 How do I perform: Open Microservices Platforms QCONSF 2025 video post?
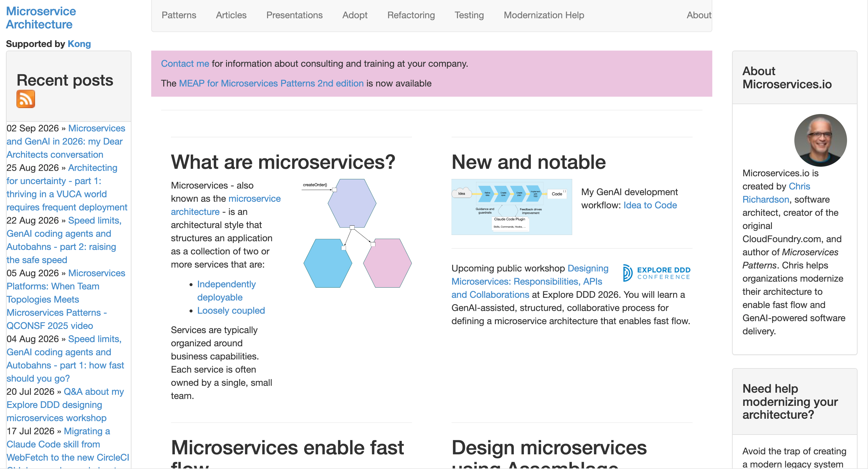66,299
